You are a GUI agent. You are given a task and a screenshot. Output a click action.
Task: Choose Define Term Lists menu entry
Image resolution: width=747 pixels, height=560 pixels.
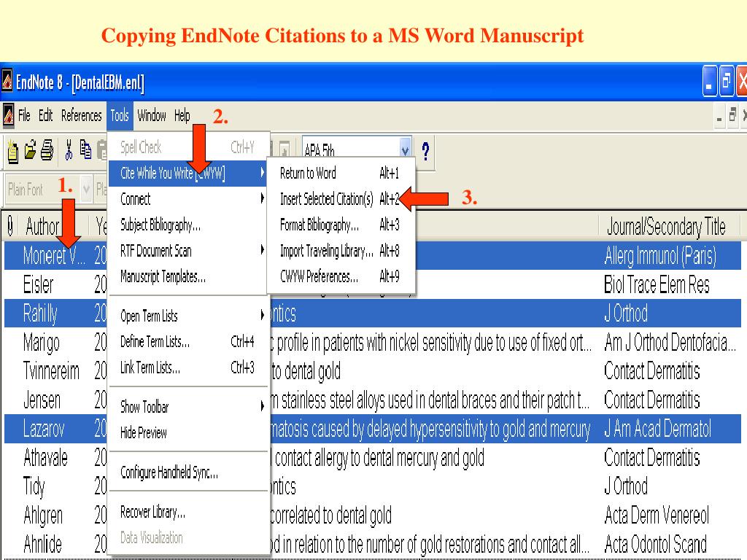point(187,341)
